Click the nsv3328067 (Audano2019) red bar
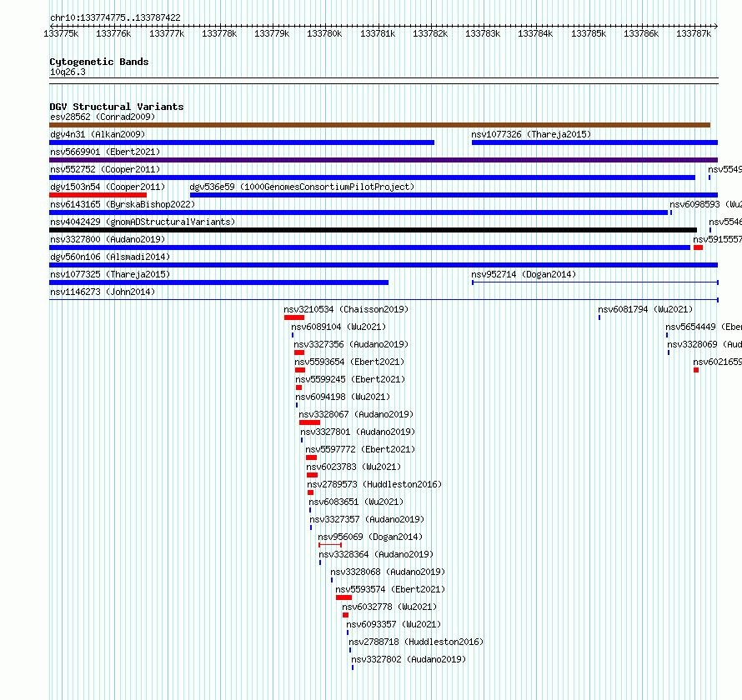The image size is (742, 700). [309, 422]
